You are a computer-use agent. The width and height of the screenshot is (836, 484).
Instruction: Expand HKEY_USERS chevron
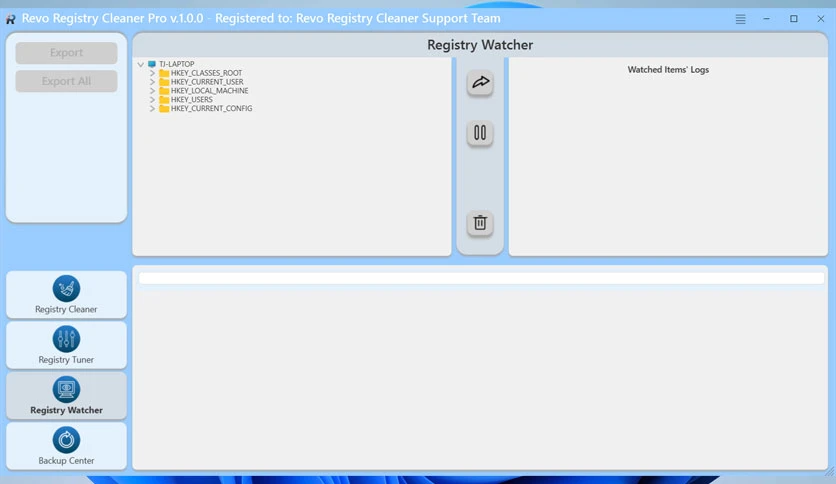tap(152, 100)
